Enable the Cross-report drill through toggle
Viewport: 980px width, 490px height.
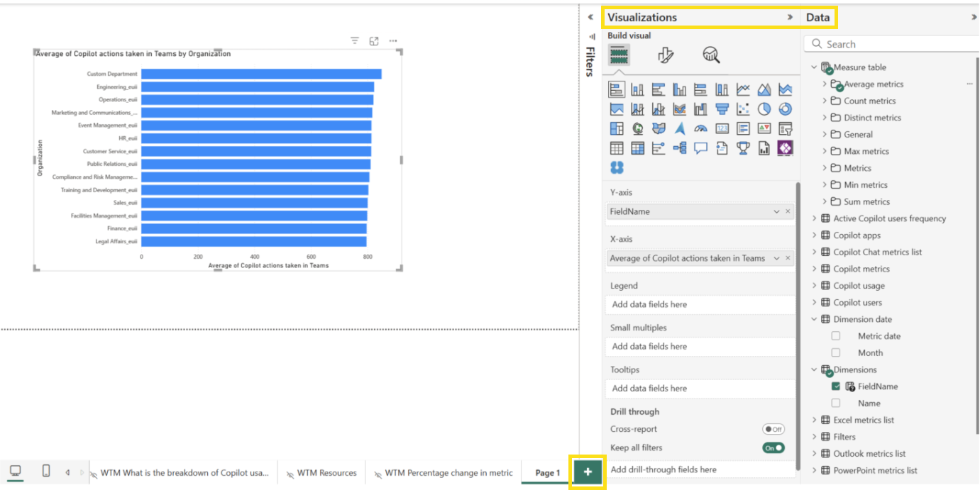773,428
